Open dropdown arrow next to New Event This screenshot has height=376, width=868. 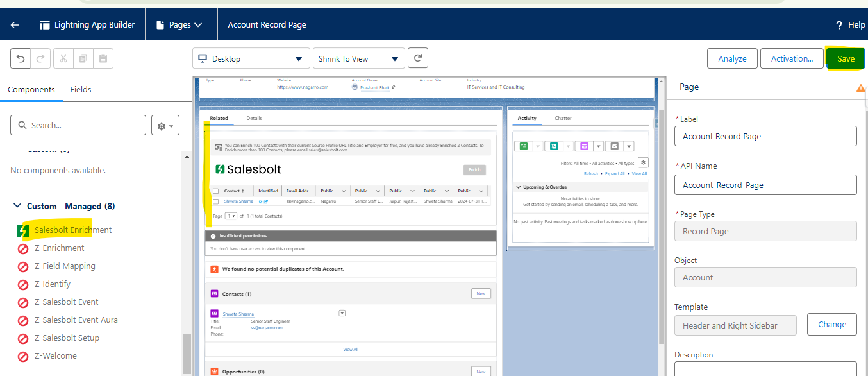pyautogui.click(x=598, y=146)
